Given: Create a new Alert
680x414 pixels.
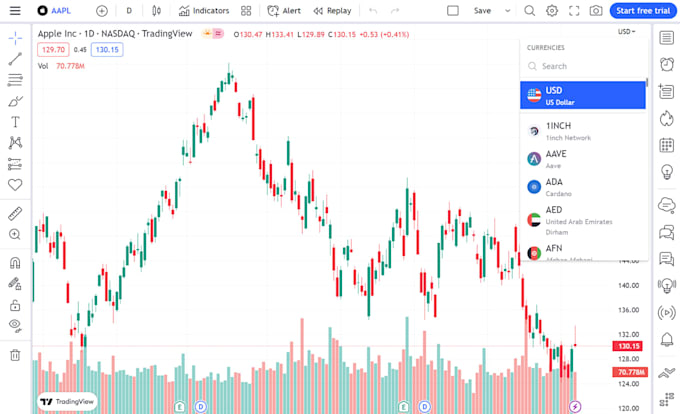Looking at the screenshot, I should (284, 11).
